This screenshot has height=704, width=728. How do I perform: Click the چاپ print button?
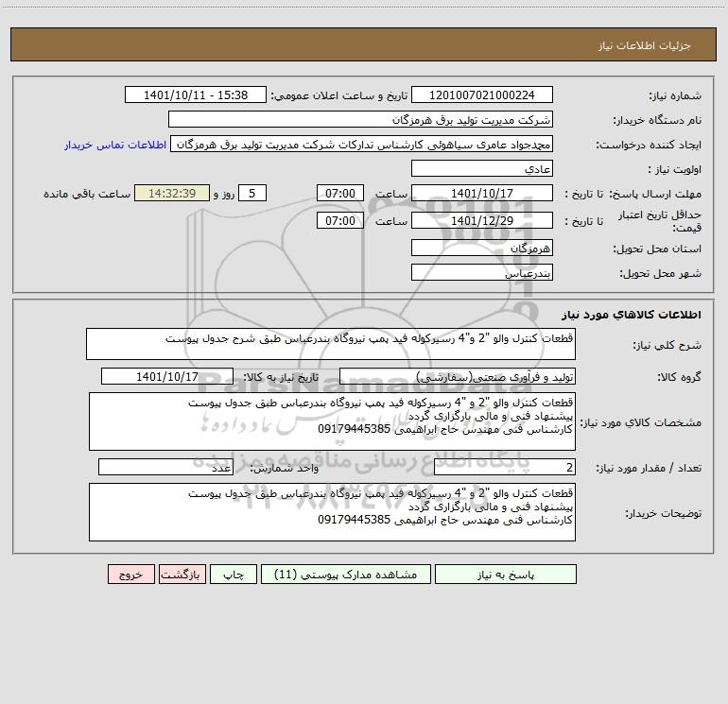pos(234,574)
